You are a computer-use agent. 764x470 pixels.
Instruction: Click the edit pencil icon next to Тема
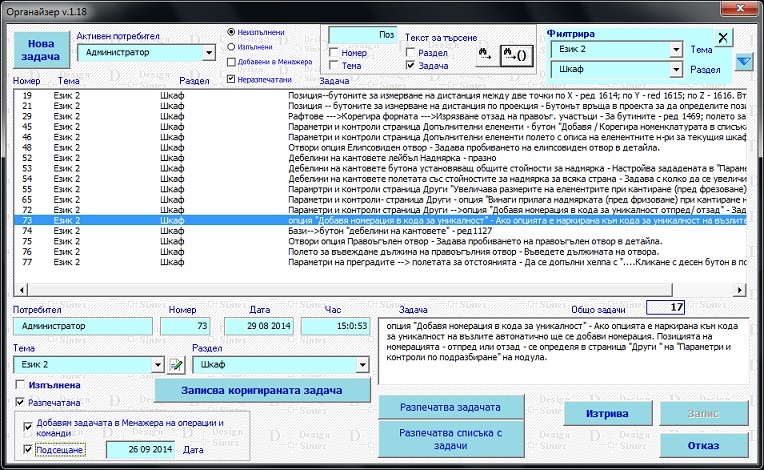point(177,365)
